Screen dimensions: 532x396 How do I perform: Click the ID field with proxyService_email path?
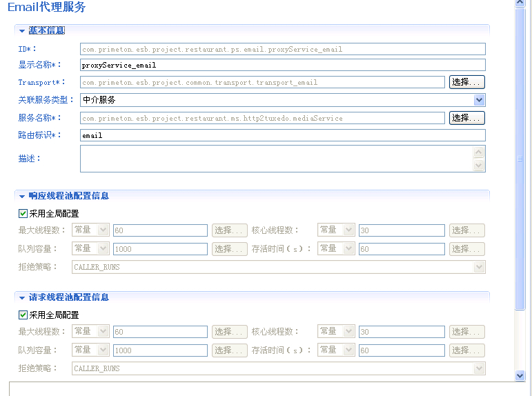coord(282,50)
